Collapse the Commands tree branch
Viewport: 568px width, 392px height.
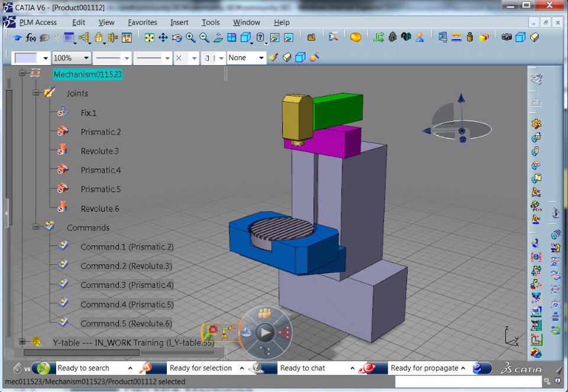[x=35, y=227]
